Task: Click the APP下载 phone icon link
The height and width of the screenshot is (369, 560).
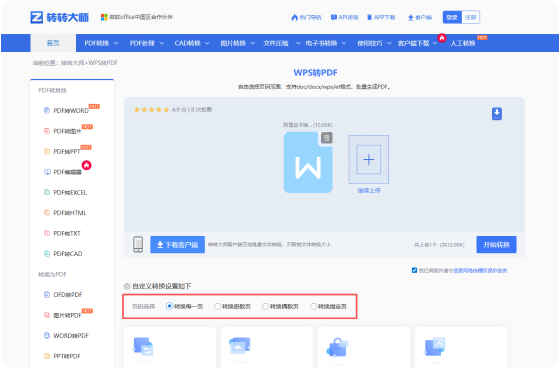Action: [381, 17]
